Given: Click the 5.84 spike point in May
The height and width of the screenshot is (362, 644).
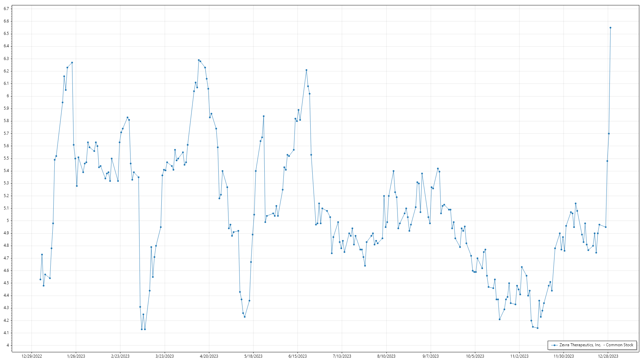Looking at the screenshot, I should [264, 116].
